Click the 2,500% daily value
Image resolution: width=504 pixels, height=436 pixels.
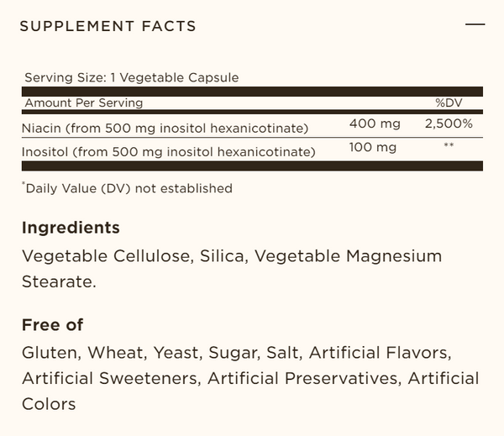449,123
